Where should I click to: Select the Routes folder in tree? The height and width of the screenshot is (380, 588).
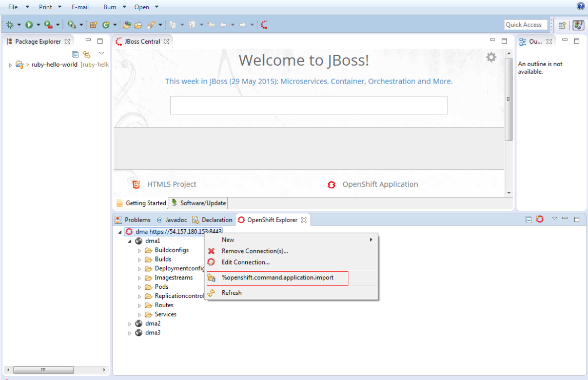[x=164, y=306]
